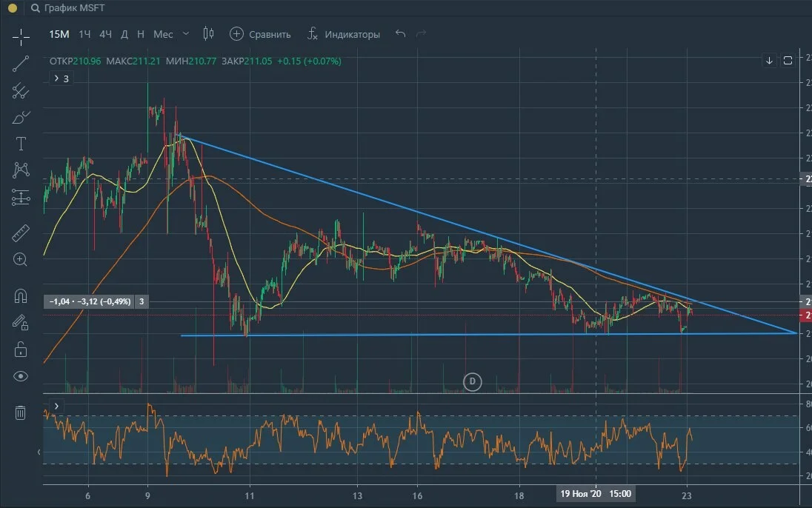Image resolution: width=812 pixels, height=508 pixels.
Task: Toggle magnet snapping mode
Action: click(21, 295)
